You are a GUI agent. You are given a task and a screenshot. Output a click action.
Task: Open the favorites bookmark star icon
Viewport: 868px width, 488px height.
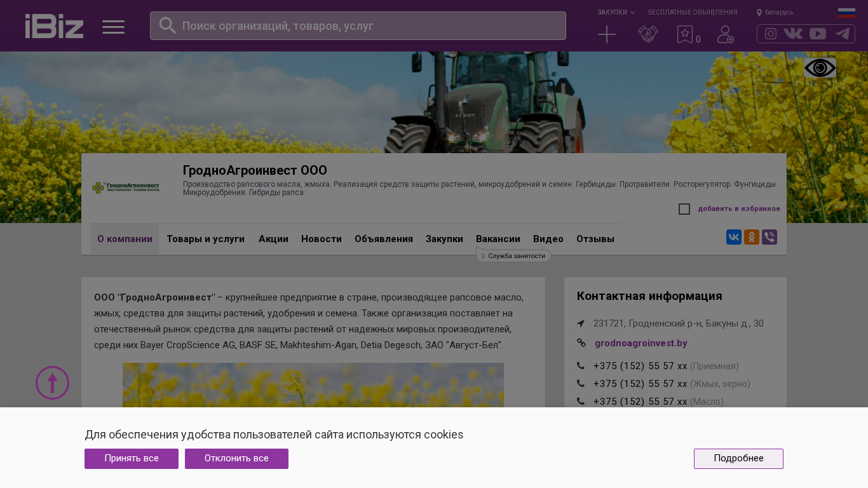(x=685, y=34)
